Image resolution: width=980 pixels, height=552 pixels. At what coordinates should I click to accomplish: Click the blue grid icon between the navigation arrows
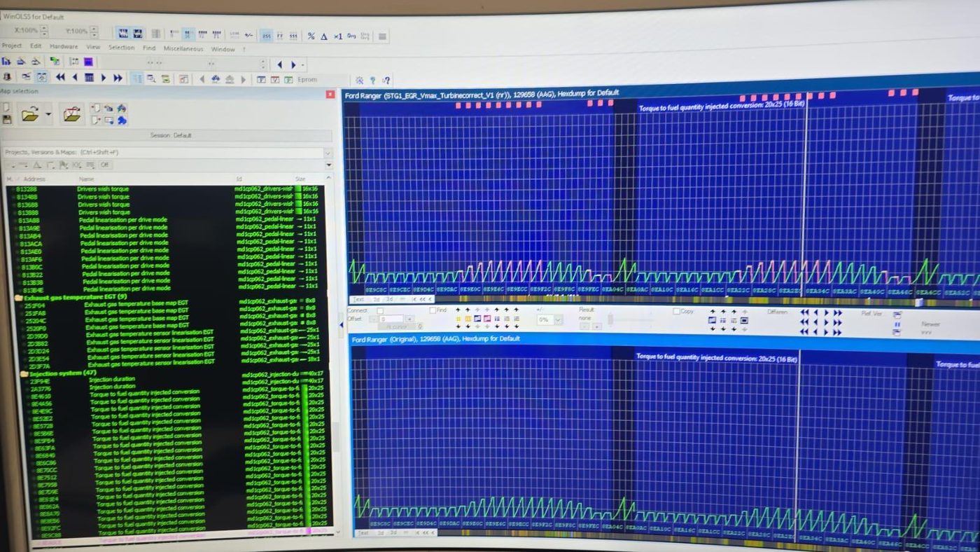pyautogui.click(x=89, y=78)
